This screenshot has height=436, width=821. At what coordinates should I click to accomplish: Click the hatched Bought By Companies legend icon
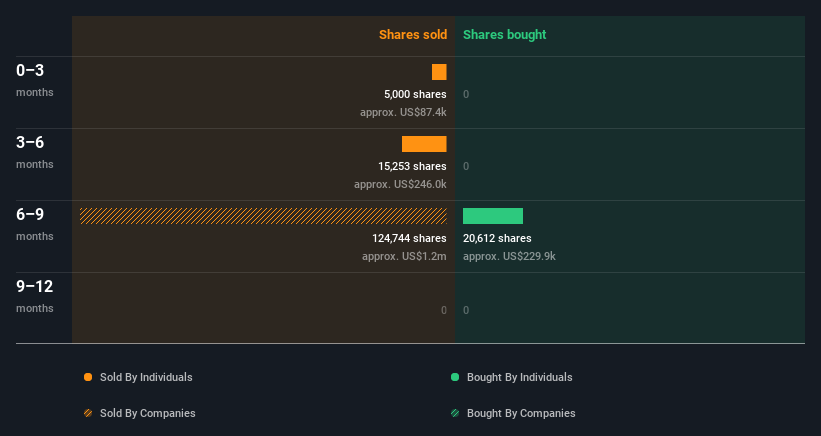pyautogui.click(x=455, y=413)
